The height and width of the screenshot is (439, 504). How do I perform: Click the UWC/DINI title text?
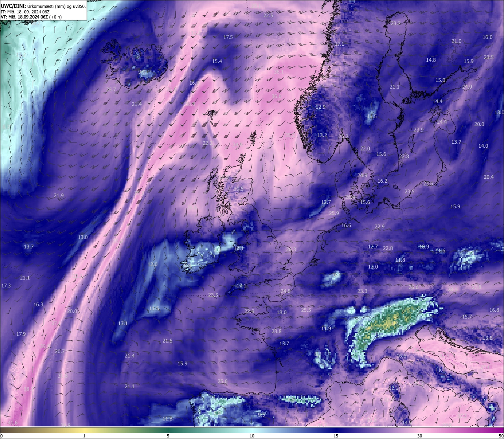coord(13,6)
